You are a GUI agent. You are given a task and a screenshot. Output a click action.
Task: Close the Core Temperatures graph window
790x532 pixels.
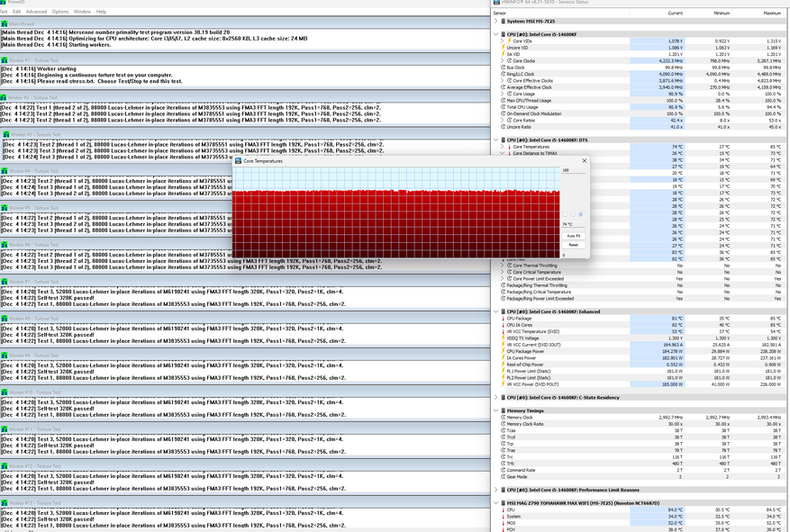584,161
